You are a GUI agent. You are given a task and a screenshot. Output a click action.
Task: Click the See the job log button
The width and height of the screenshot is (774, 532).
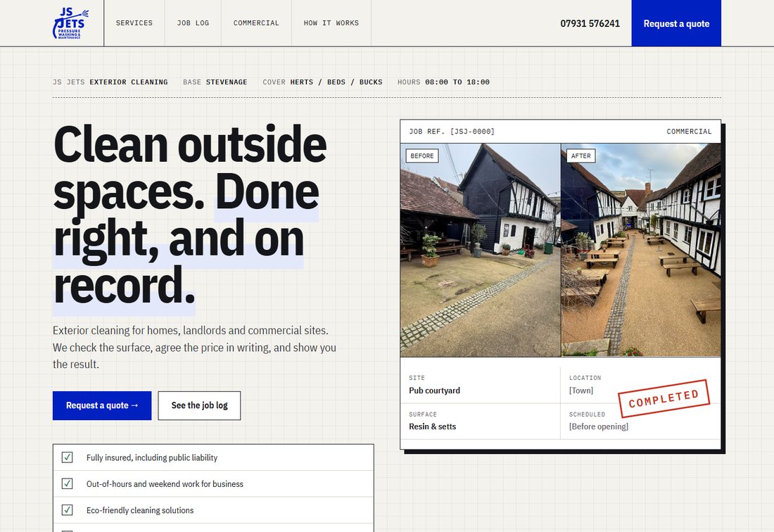(199, 405)
